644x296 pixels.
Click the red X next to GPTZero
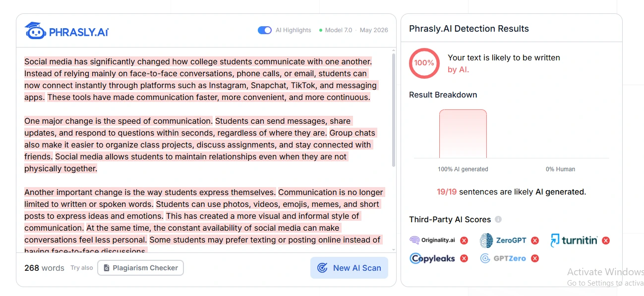click(535, 258)
